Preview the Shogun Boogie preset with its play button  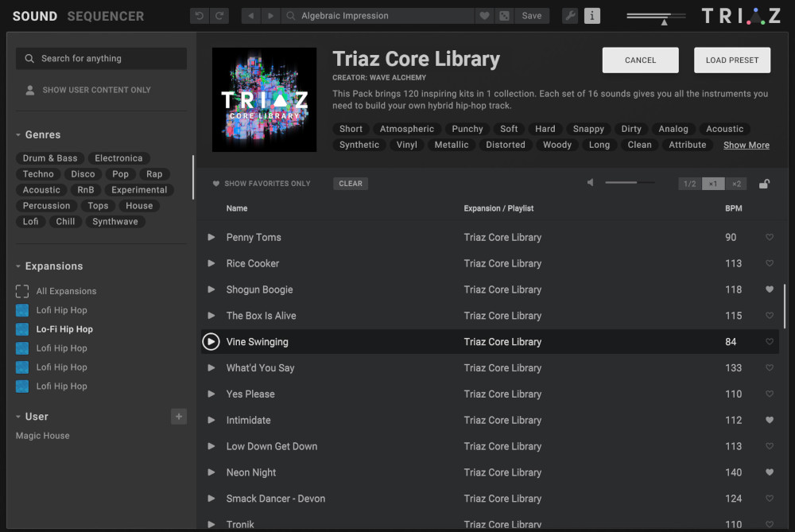click(x=211, y=289)
